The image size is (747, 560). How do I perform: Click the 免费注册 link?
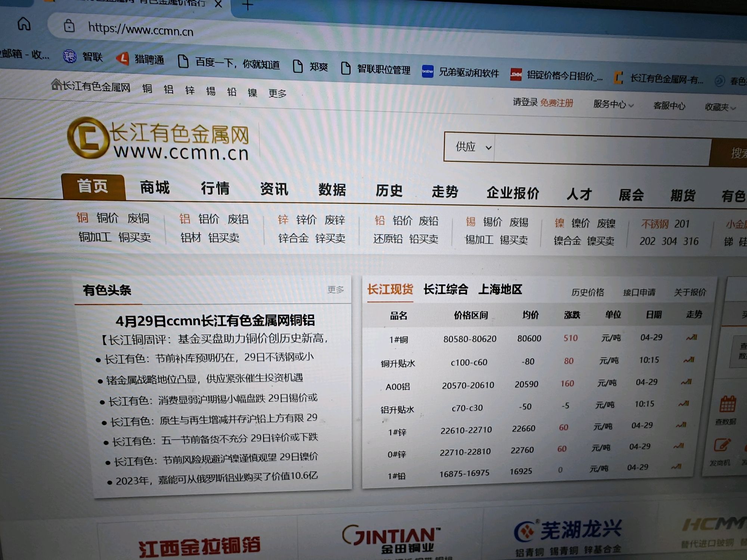coord(556,103)
